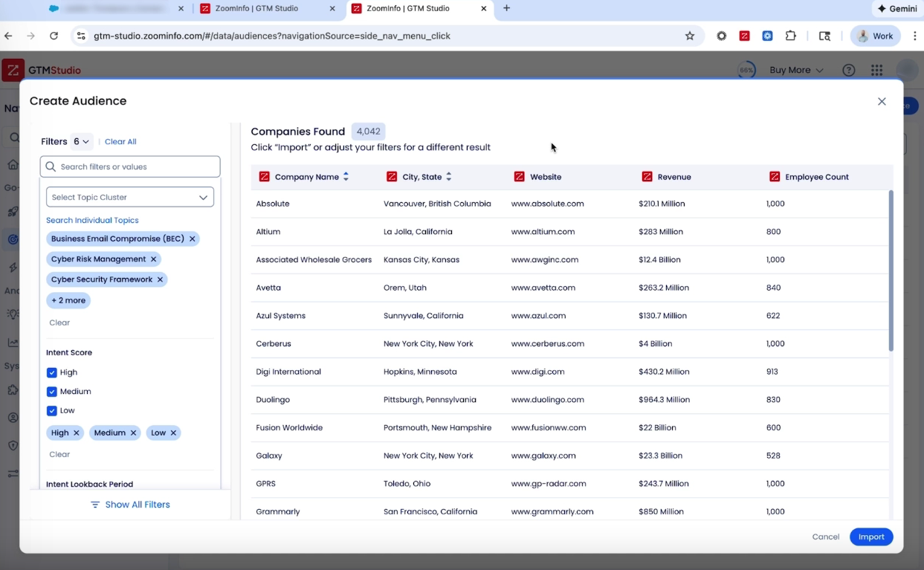The height and width of the screenshot is (570, 924).
Task: Click ZoomInfo icon beside Employee Count header
Action: (x=775, y=177)
